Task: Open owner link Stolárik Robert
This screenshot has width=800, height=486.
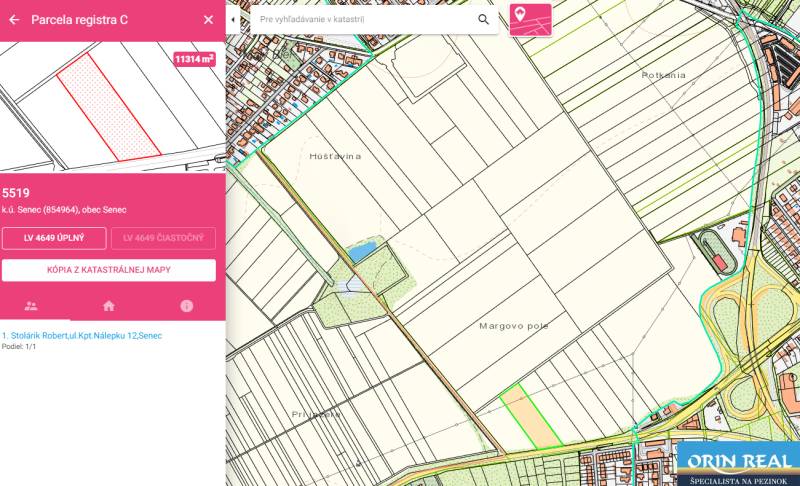Action: coord(82,336)
